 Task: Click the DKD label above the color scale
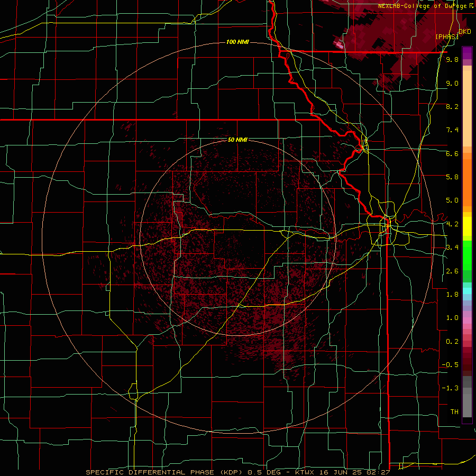pos(465,32)
